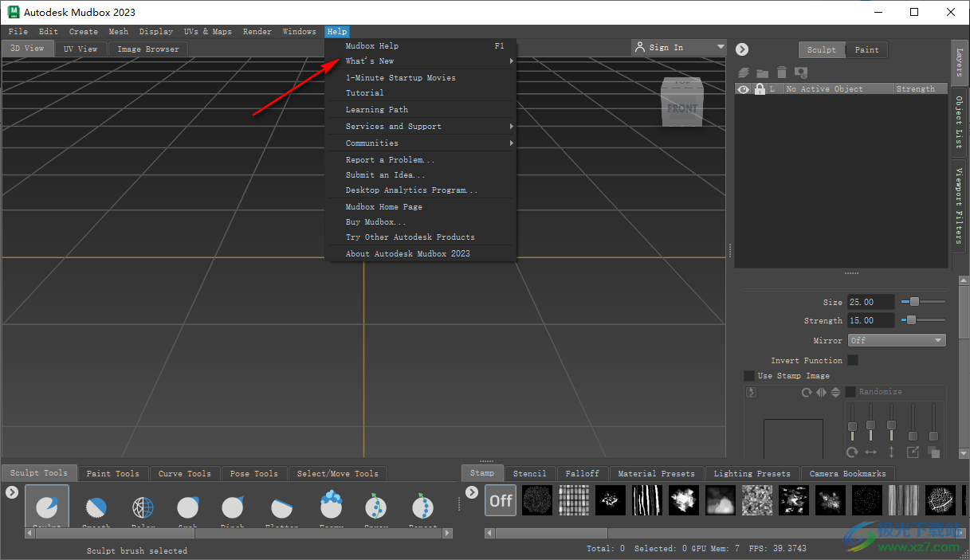Enable the Invert Function checkbox
The image size is (970, 560).
click(853, 360)
